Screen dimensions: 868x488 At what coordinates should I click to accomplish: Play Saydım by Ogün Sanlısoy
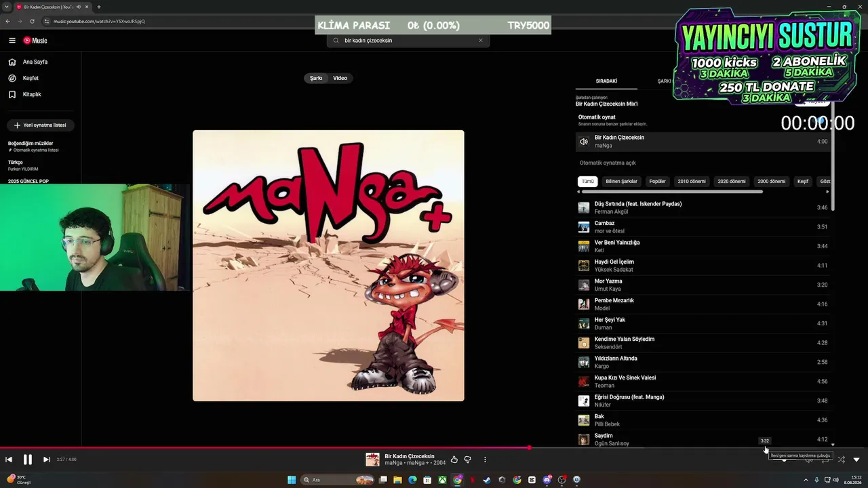pyautogui.click(x=703, y=439)
